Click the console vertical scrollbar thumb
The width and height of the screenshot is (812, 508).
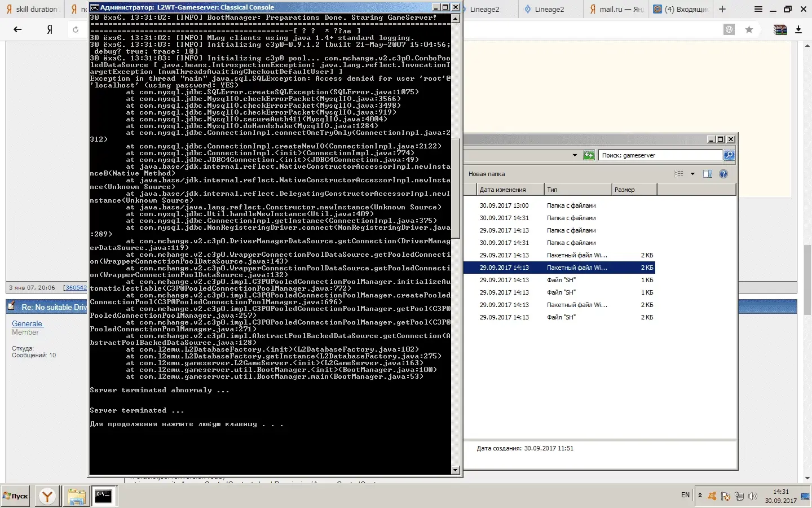pos(456,188)
